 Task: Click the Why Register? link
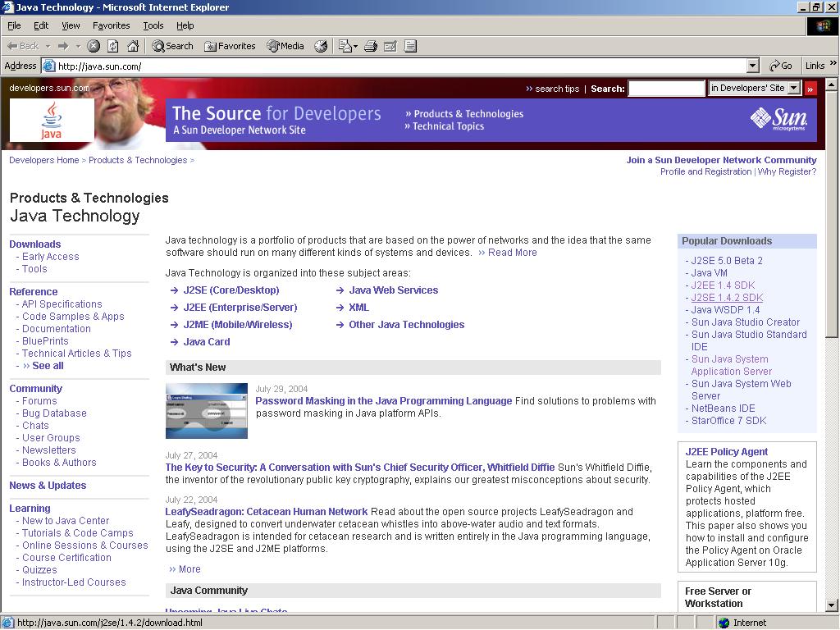(787, 171)
